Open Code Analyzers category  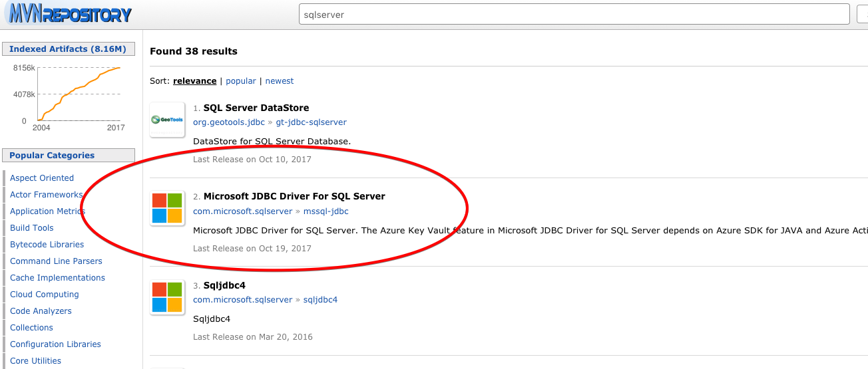[41, 311]
